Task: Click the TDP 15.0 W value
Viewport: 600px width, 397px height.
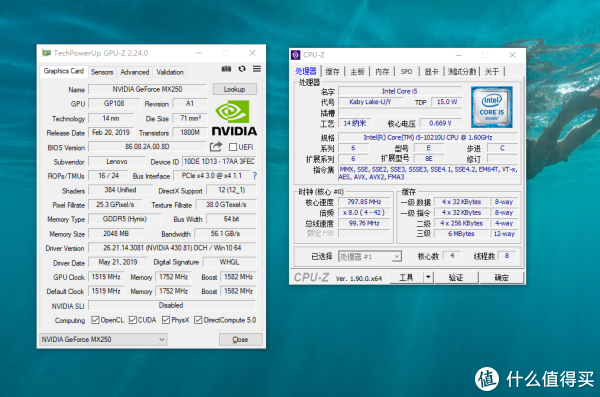Action: (x=447, y=102)
